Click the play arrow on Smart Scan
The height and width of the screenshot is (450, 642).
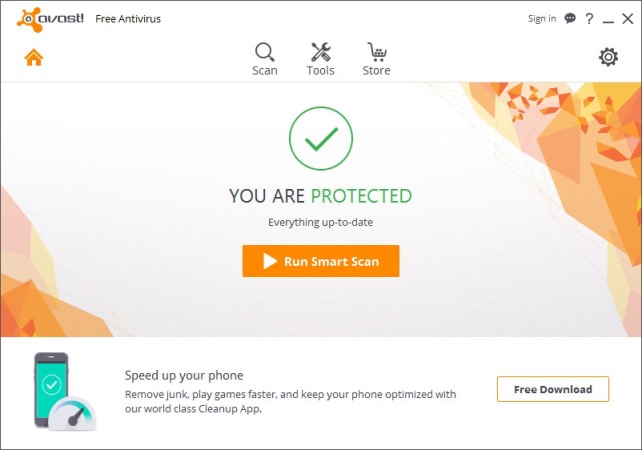pos(270,261)
